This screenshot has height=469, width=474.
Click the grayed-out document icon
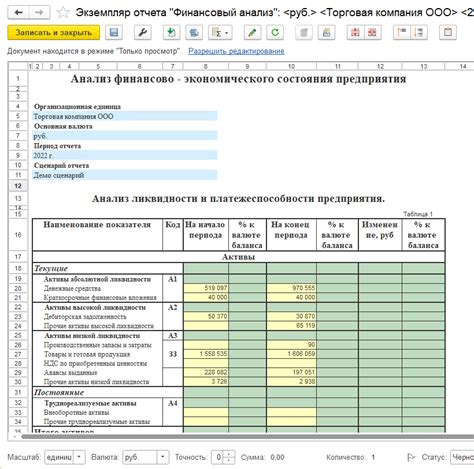click(x=304, y=33)
